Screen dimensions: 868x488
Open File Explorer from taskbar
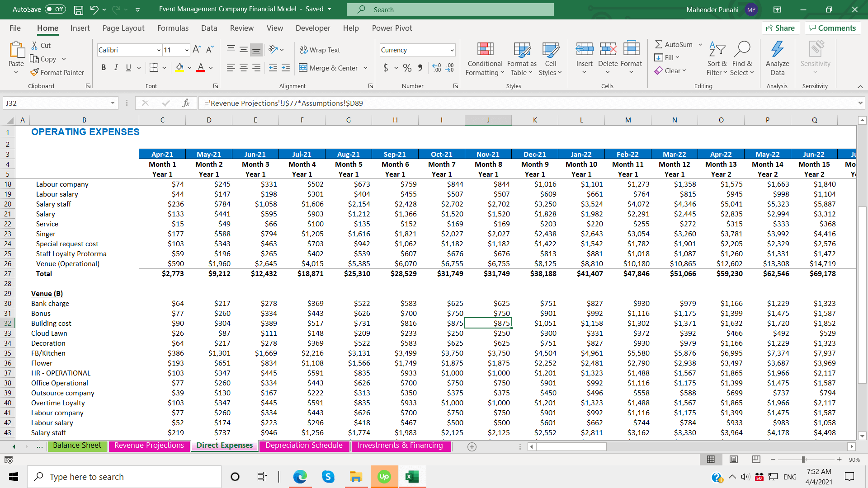[356, 477]
